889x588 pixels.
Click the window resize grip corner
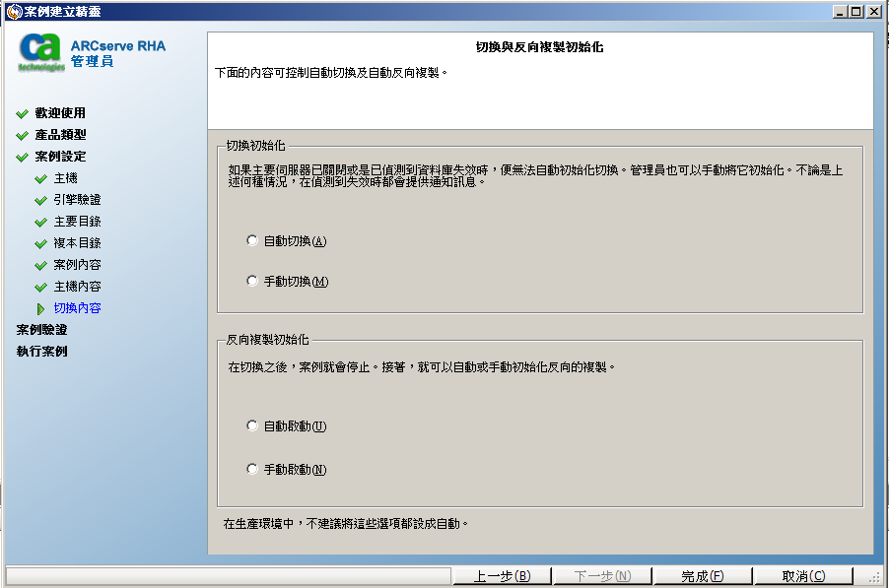[x=874, y=577]
